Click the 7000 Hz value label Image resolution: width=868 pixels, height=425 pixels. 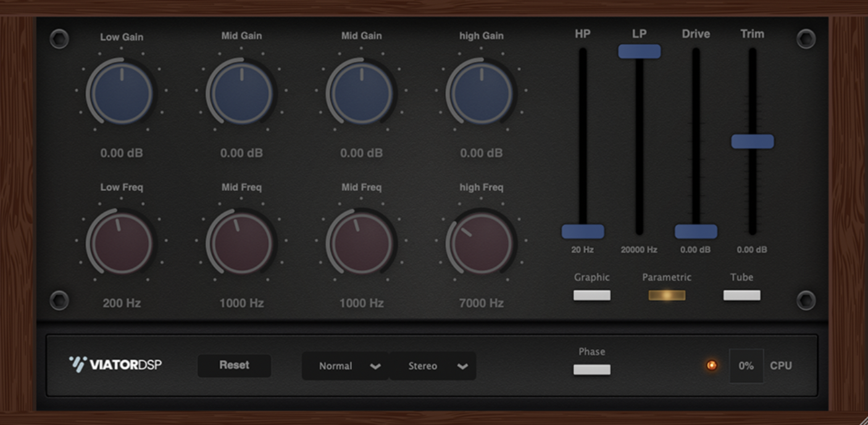click(481, 303)
